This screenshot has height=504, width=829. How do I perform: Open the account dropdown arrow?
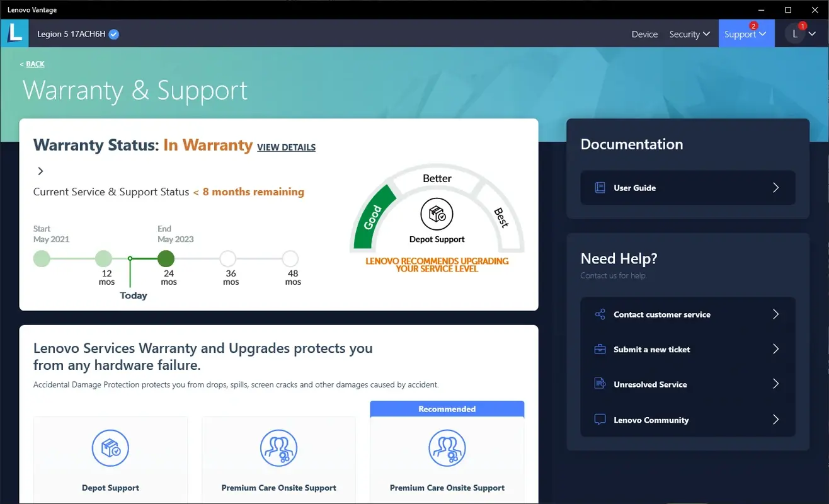click(812, 34)
